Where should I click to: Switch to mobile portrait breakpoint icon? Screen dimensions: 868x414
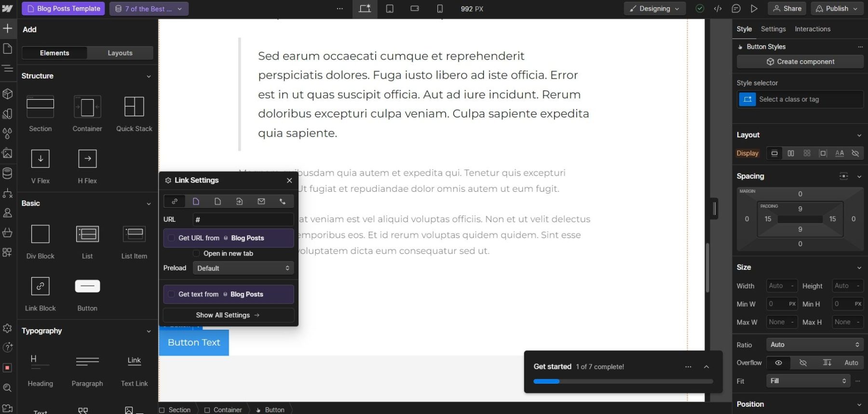pos(440,9)
